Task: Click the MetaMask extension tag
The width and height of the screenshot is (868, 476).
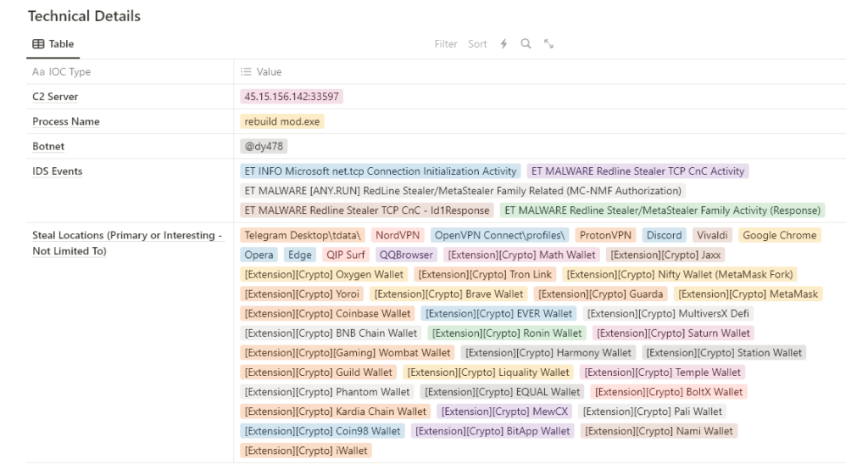Action: (748, 294)
